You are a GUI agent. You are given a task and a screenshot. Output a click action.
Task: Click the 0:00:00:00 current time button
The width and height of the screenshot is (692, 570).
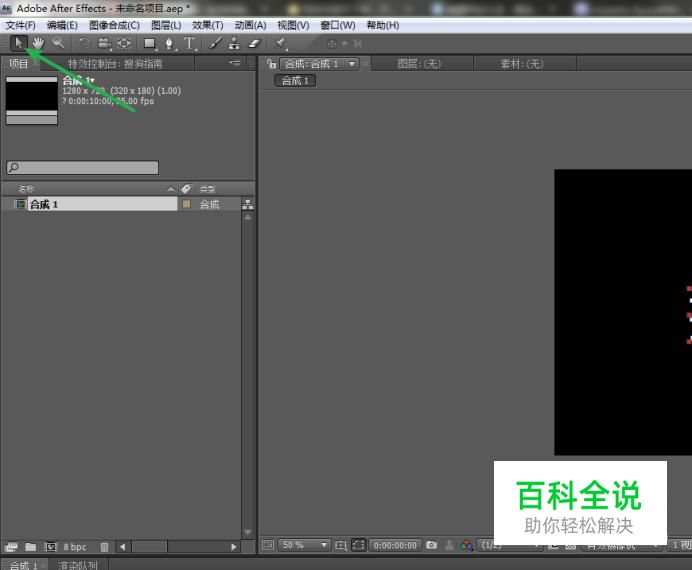click(395, 545)
